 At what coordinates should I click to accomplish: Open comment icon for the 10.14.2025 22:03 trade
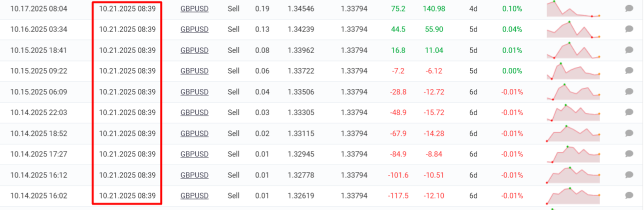point(629,112)
